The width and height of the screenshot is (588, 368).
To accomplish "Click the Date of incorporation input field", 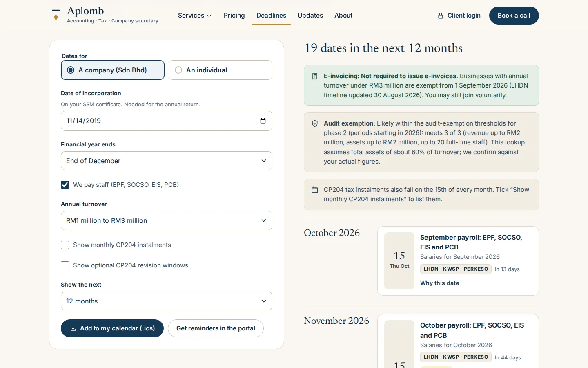I will click(167, 121).
